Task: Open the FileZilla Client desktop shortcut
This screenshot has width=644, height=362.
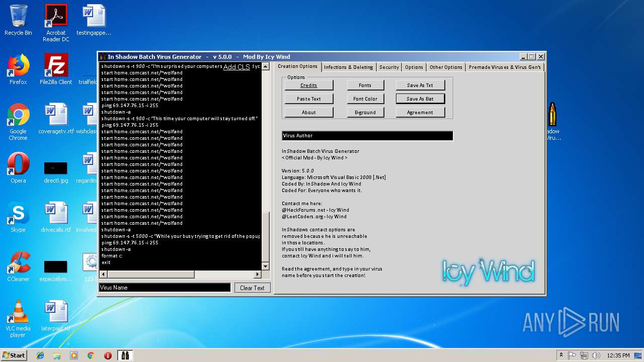Action: pos(56,69)
